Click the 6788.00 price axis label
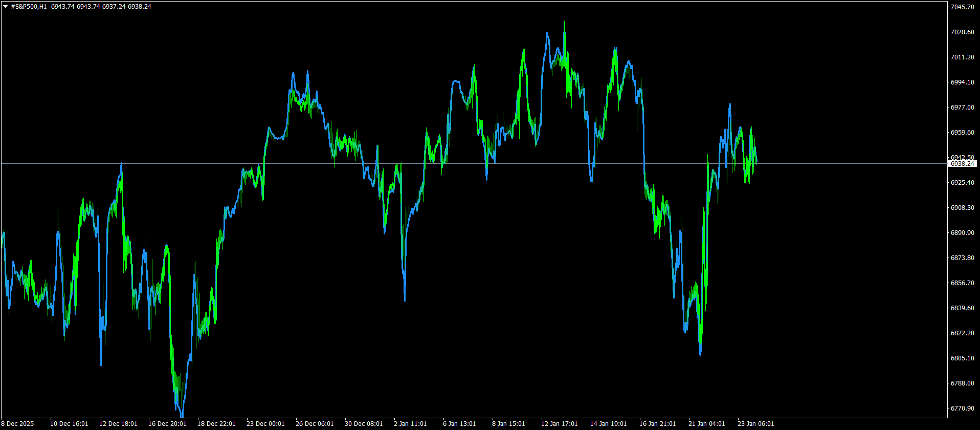The image size is (980, 430). (962, 383)
